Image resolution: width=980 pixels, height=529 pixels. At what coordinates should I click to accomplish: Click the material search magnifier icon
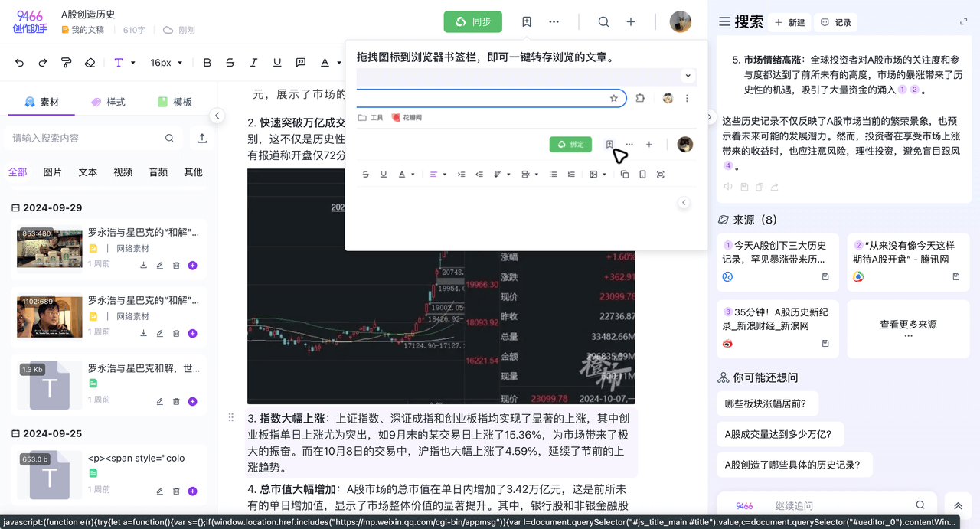point(169,139)
